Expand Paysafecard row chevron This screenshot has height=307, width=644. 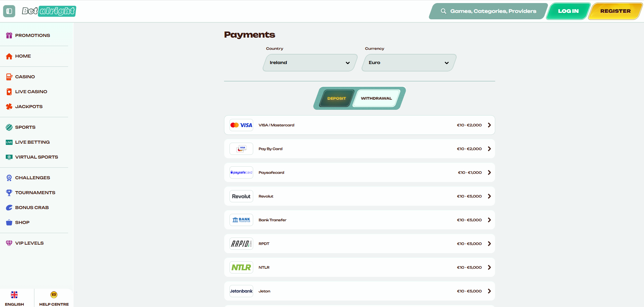point(489,172)
